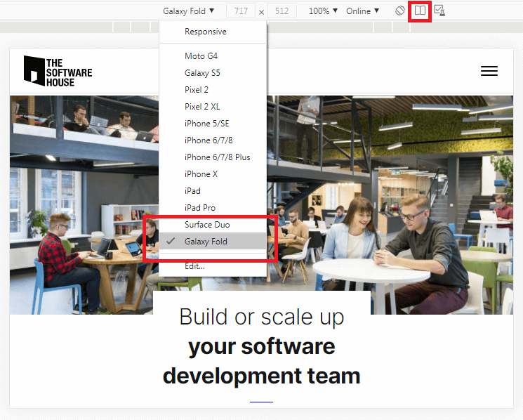Select Responsive from the device list

click(x=213, y=32)
